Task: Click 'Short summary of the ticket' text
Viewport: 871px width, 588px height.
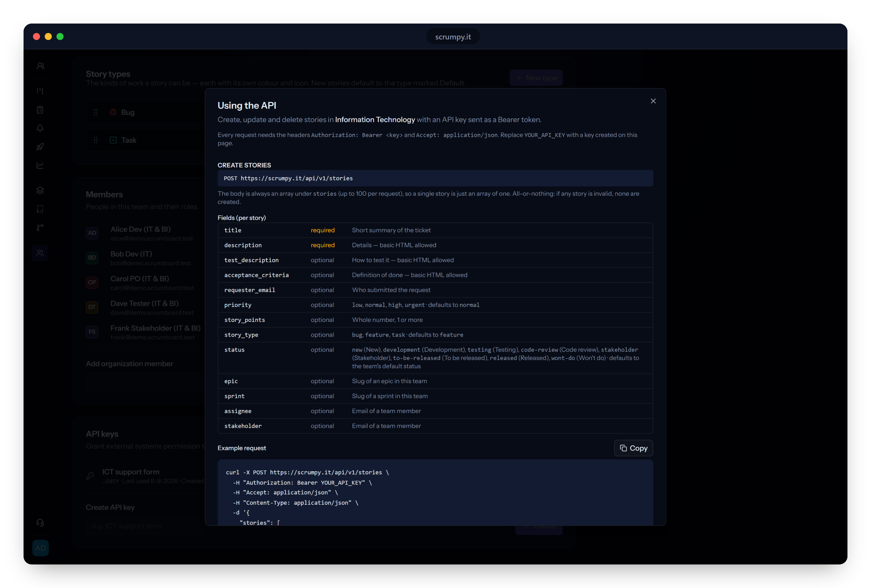Action: 391,230
